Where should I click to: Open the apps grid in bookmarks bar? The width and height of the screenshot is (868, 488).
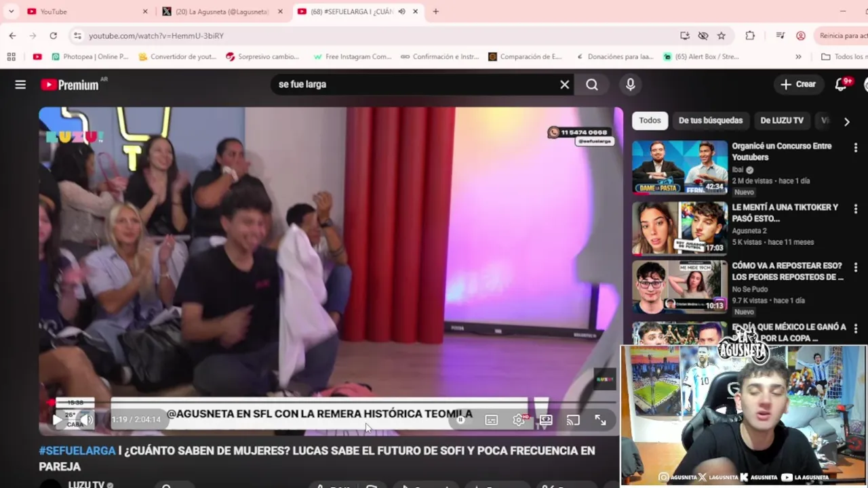point(12,56)
